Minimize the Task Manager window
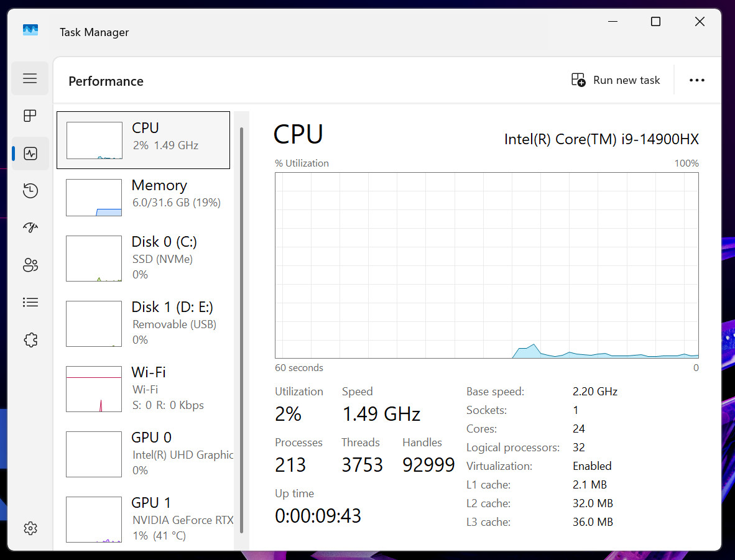Screen dimensions: 735x560 tap(612, 22)
